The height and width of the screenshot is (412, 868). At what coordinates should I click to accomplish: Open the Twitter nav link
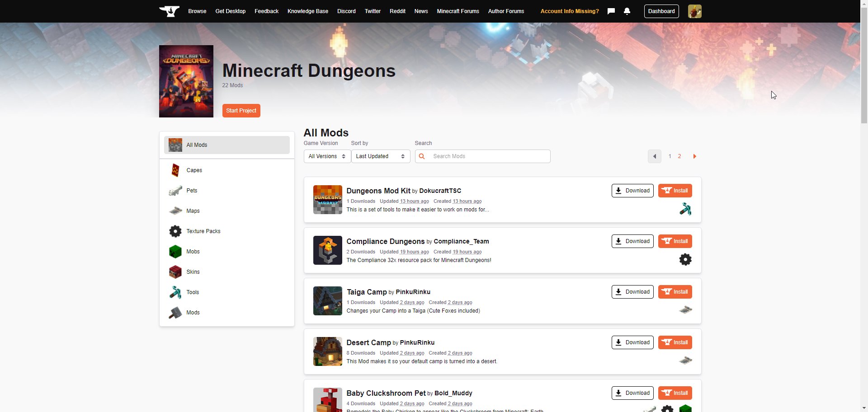(x=373, y=11)
